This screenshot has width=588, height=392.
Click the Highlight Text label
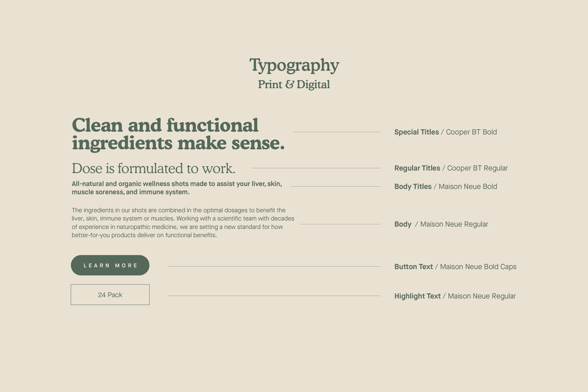point(417,296)
